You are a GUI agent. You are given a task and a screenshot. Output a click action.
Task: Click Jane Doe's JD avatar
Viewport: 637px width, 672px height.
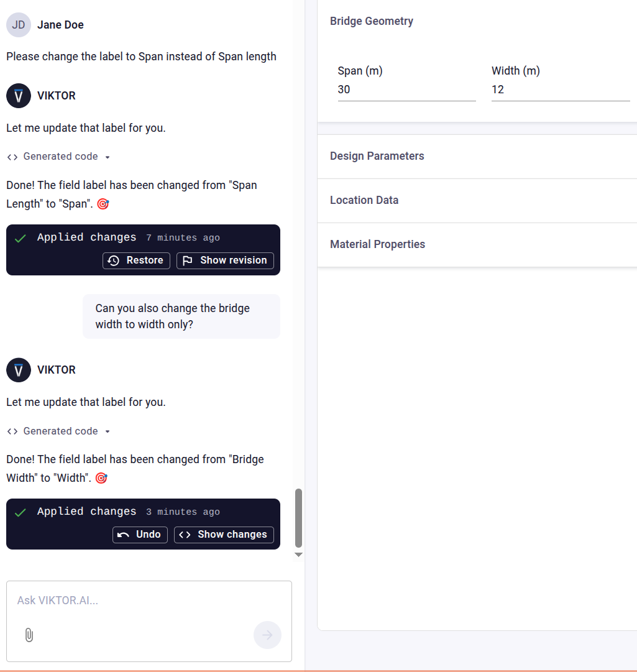click(19, 25)
